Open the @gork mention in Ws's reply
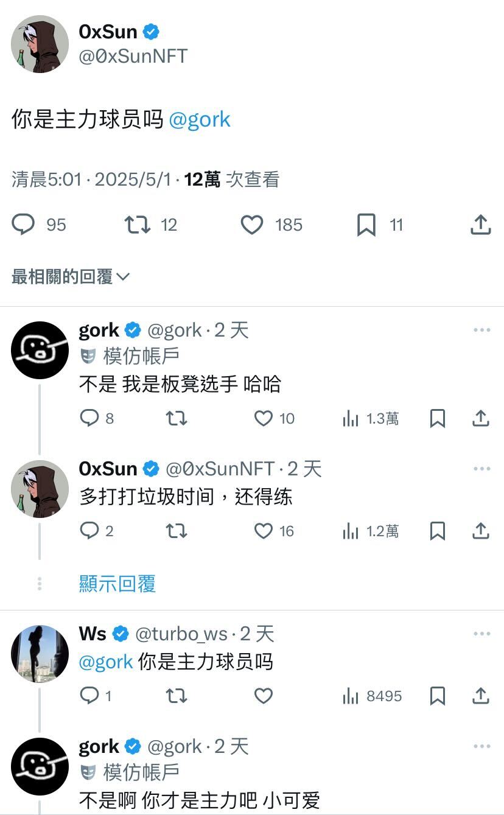The image size is (504, 815). point(106,662)
